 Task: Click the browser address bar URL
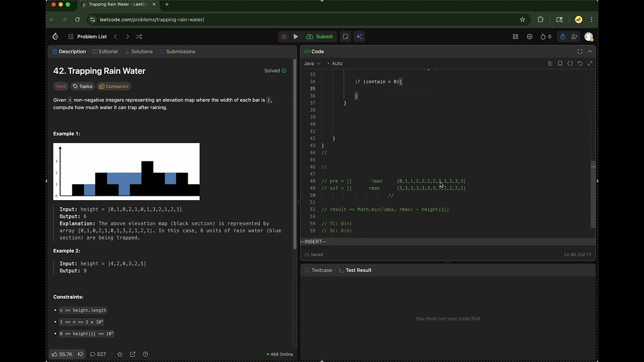pos(152,20)
